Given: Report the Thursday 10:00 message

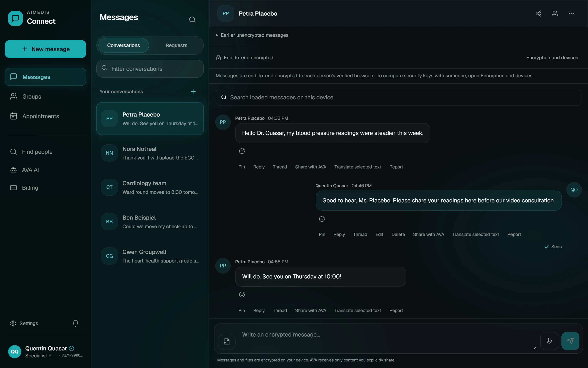Looking at the screenshot, I should pyautogui.click(x=396, y=310).
